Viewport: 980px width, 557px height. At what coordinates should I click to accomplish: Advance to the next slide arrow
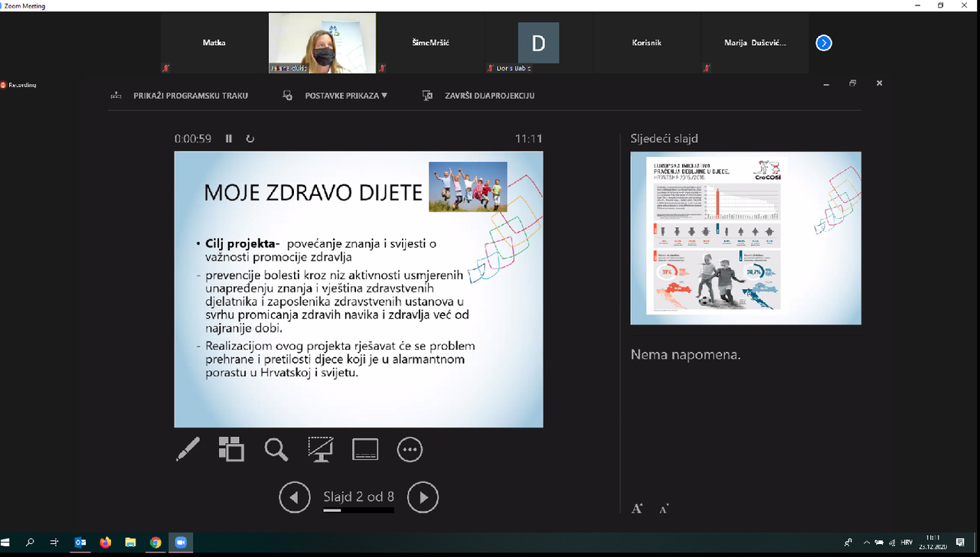(423, 497)
